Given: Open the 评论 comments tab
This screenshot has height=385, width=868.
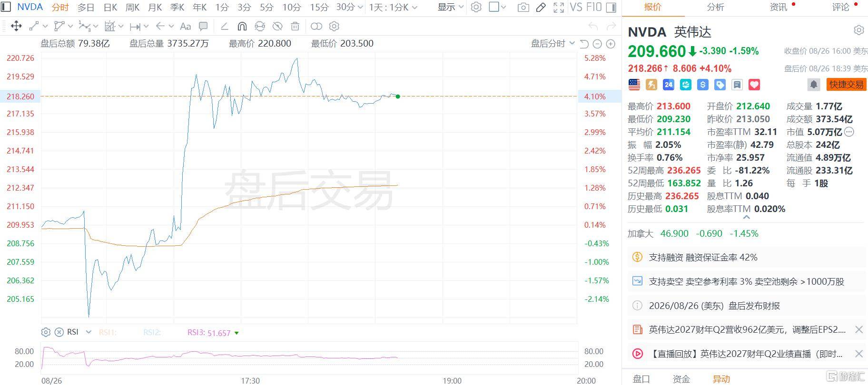Looking at the screenshot, I should 841,7.
